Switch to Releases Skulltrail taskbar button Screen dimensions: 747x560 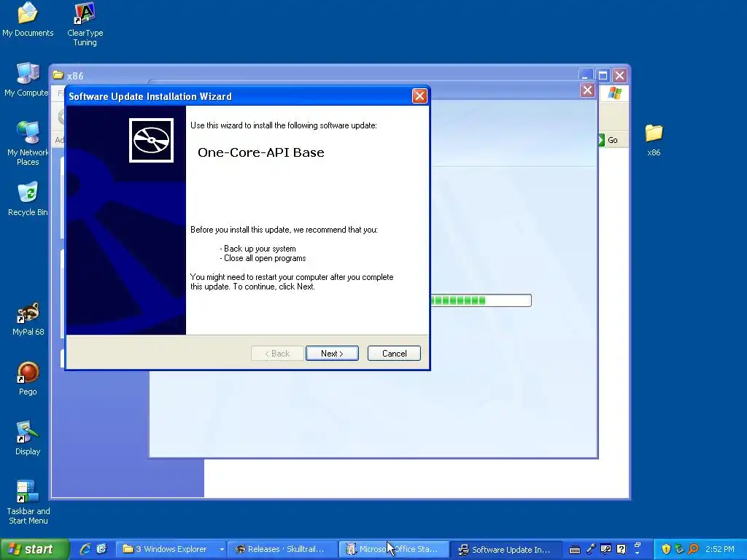[282, 549]
